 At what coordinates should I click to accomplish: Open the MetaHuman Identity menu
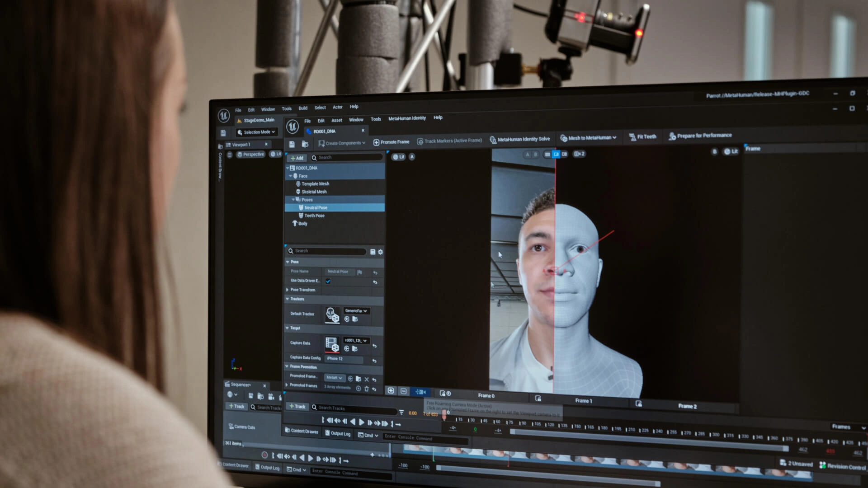click(x=407, y=118)
